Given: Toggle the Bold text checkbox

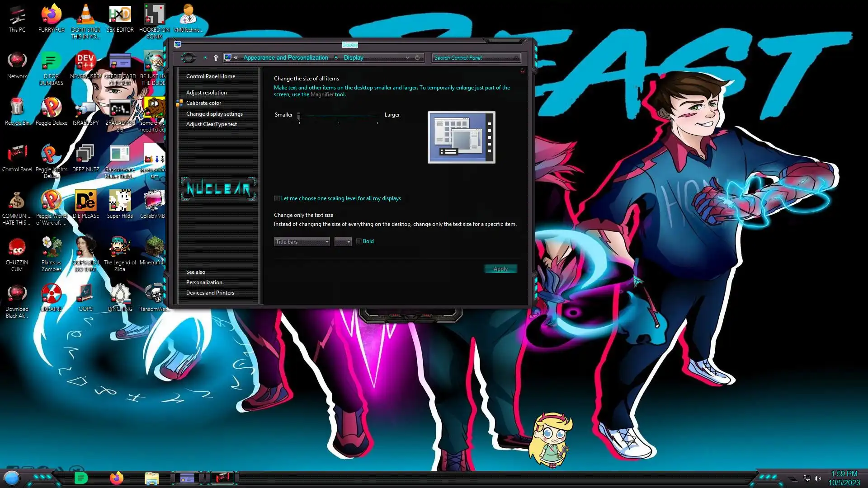Looking at the screenshot, I should pyautogui.click(x=359, y=241).
